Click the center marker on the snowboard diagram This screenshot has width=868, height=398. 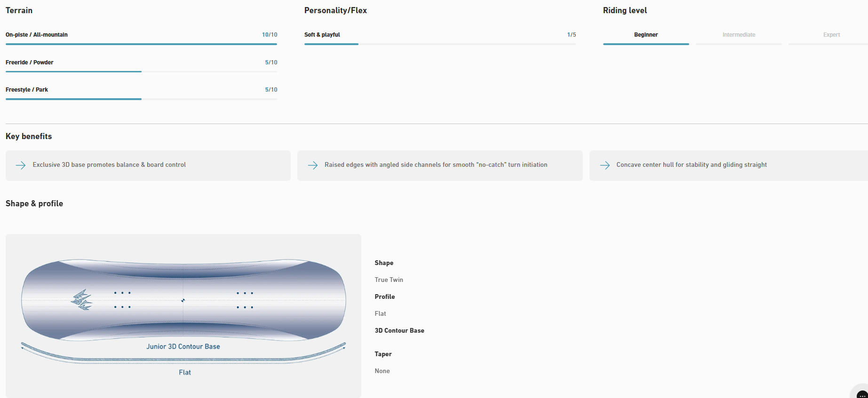coord(183,300)
